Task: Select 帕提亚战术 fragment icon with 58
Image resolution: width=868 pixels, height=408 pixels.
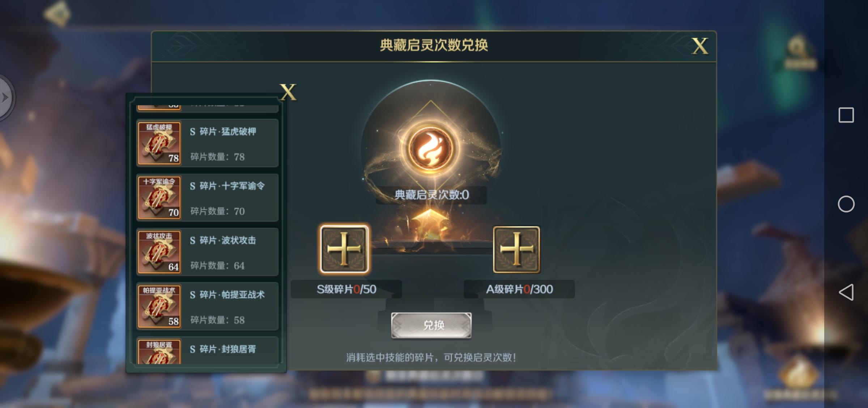Action: pos(159,306)
